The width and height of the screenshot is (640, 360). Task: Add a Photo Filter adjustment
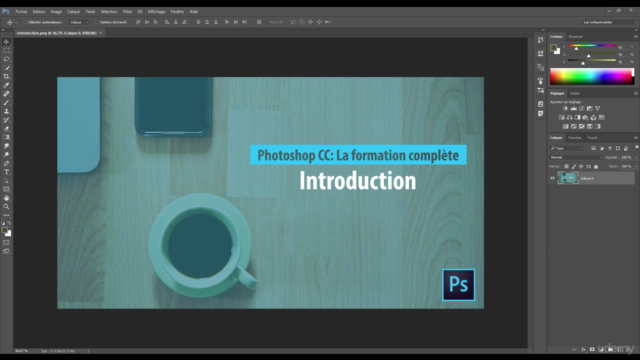click(x=585, y=118)
